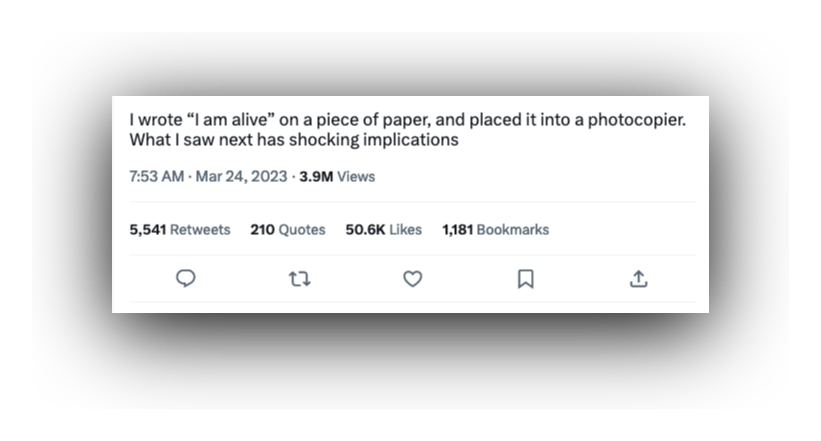Click the word "Retweets" label
This screenshot has width=821, height=441.
tap(200, 229)
